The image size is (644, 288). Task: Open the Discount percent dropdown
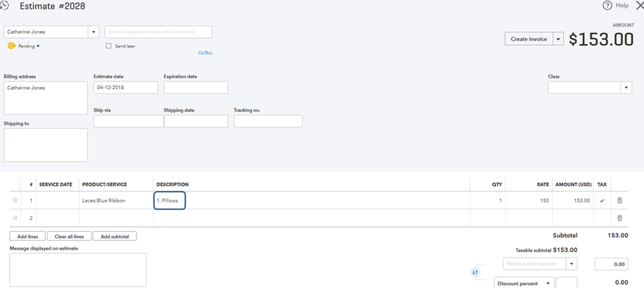524,283
